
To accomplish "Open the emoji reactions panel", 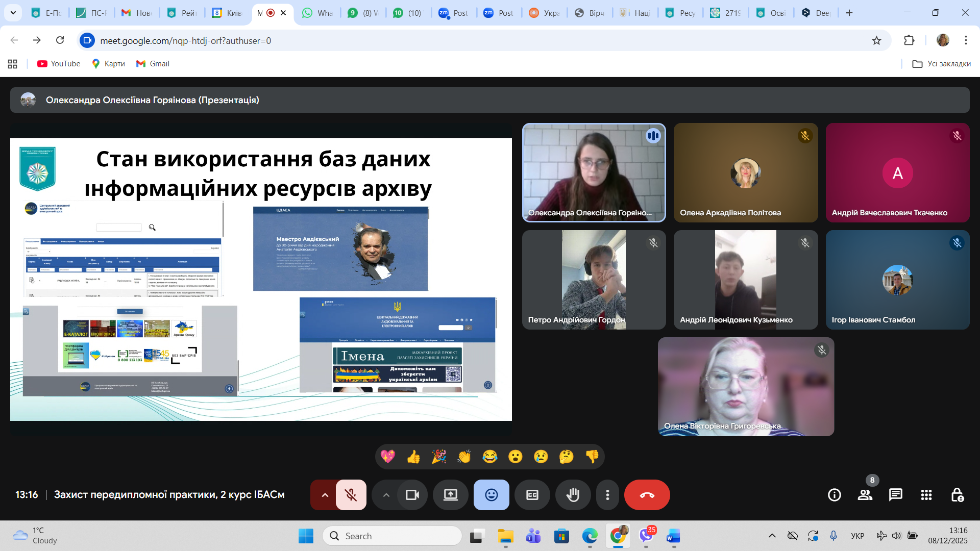I will point(491,494).
